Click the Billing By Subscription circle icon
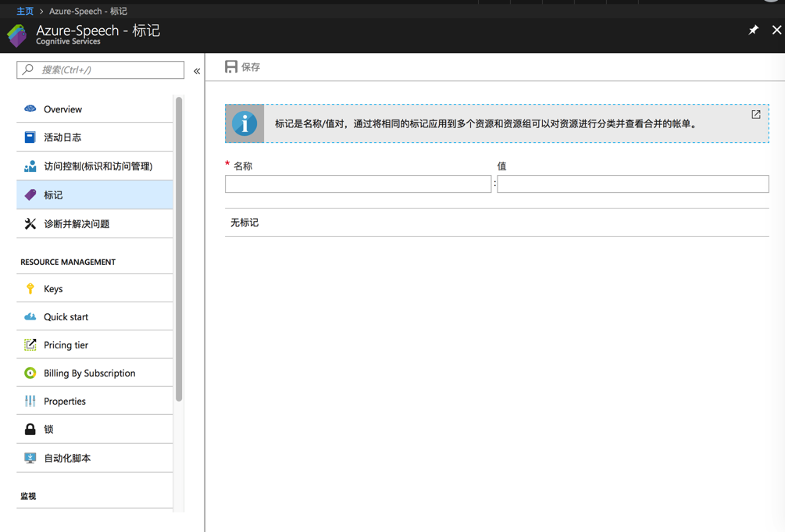This screenshot has height=532, width=785. 30,373
